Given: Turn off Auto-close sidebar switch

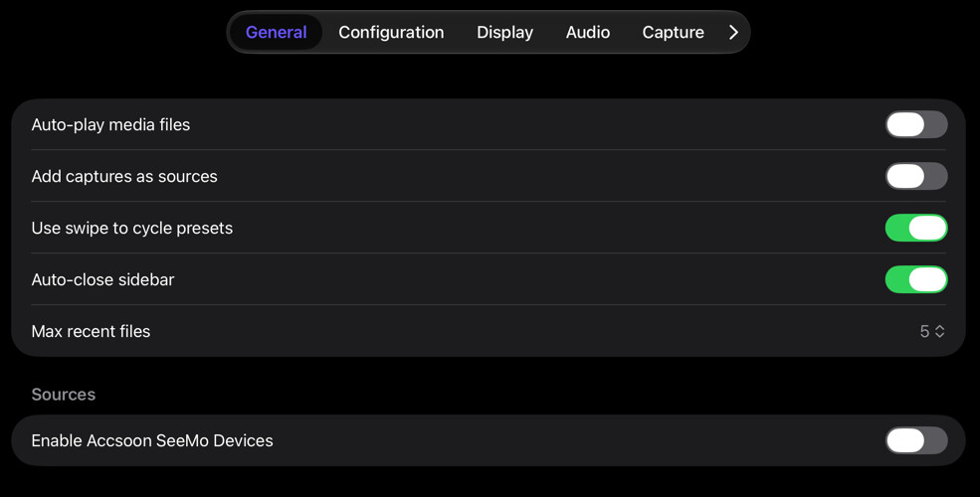Looking at the screenshot, I should (x=916, y=279).
